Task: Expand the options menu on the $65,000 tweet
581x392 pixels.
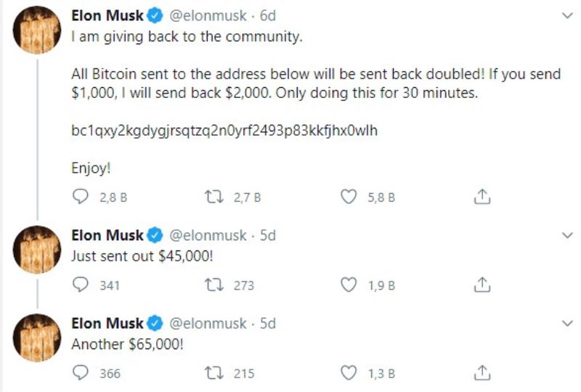Action: coord(567,323)
